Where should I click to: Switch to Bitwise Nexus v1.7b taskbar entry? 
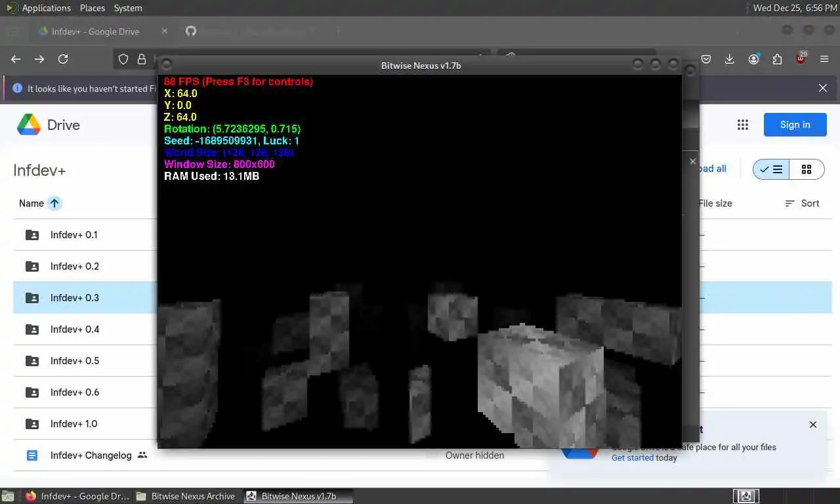(298, 496)
